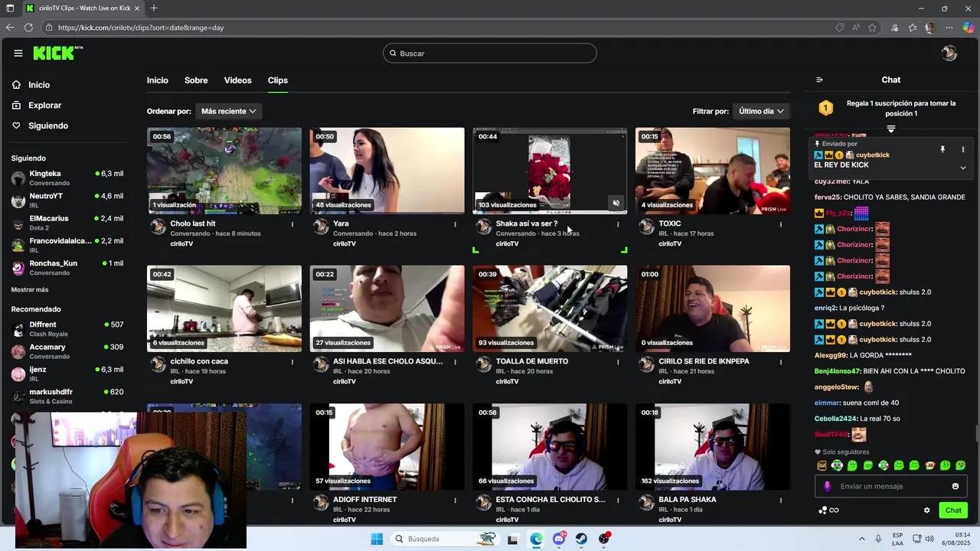Open the emoji picker in chat input
The height and width of the screenshot is (551, 980).
(955, 486)
